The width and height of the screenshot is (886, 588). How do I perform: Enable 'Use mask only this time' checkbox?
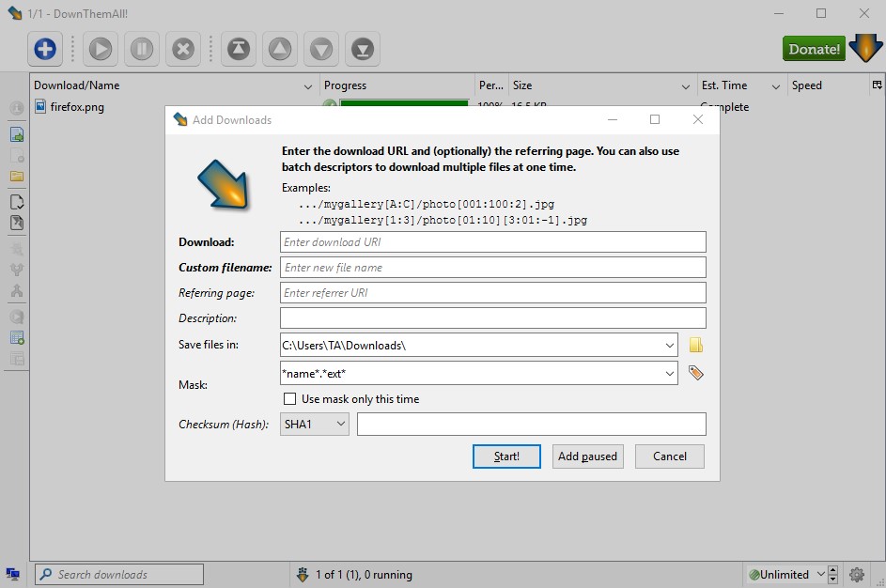point(290,399)
